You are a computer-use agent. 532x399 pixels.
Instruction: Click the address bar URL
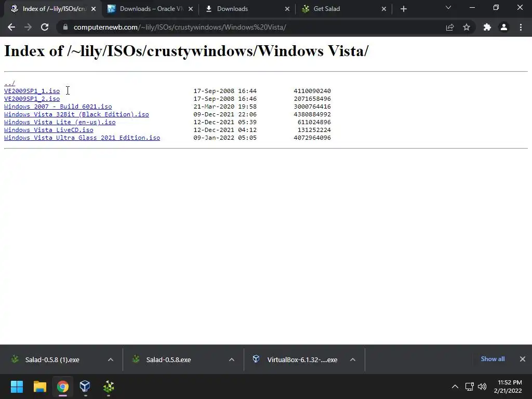180,27
